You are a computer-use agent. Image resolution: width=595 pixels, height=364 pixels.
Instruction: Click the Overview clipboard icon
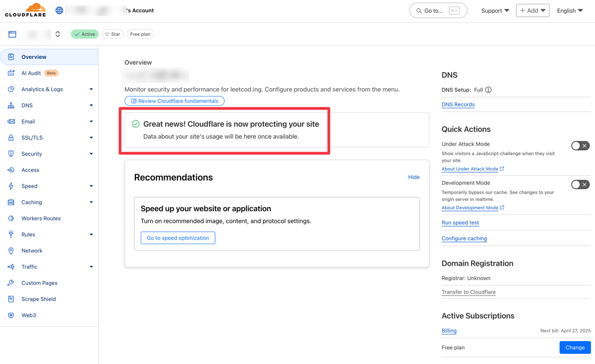click(x=11, y=57)
